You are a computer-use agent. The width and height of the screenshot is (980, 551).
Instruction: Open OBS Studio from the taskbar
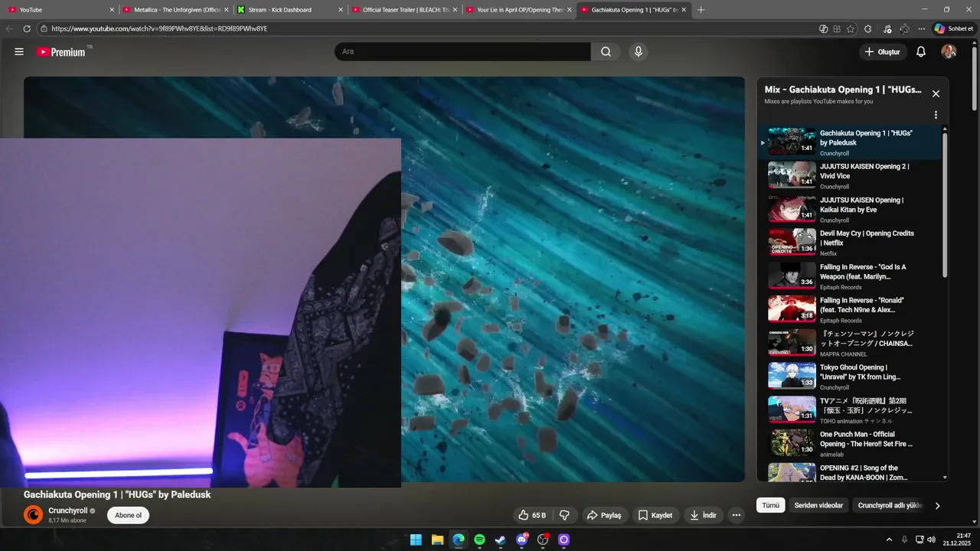(543, 540)
